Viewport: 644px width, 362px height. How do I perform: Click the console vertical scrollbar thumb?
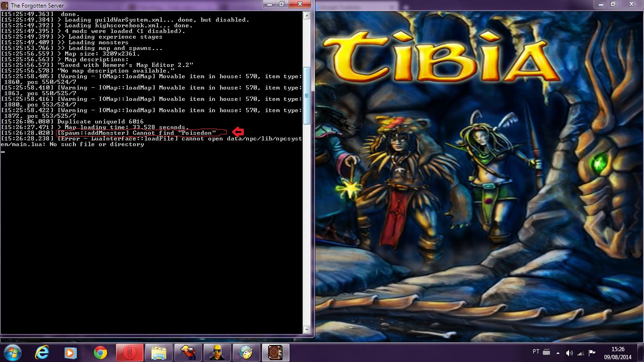point(306,95)
